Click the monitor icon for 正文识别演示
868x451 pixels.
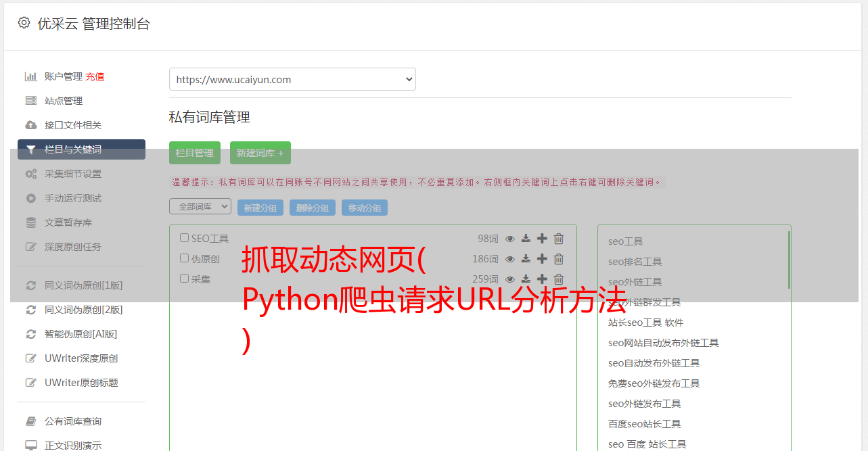pyautogui.click(x=31, y=446)
